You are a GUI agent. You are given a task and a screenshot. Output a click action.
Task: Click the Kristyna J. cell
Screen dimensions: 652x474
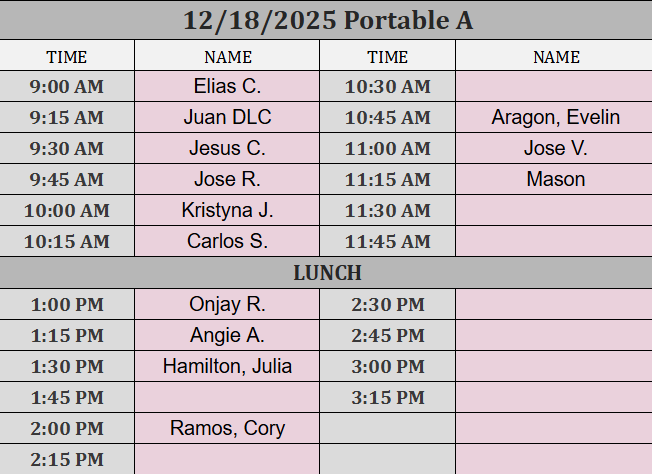coord(227,211)
